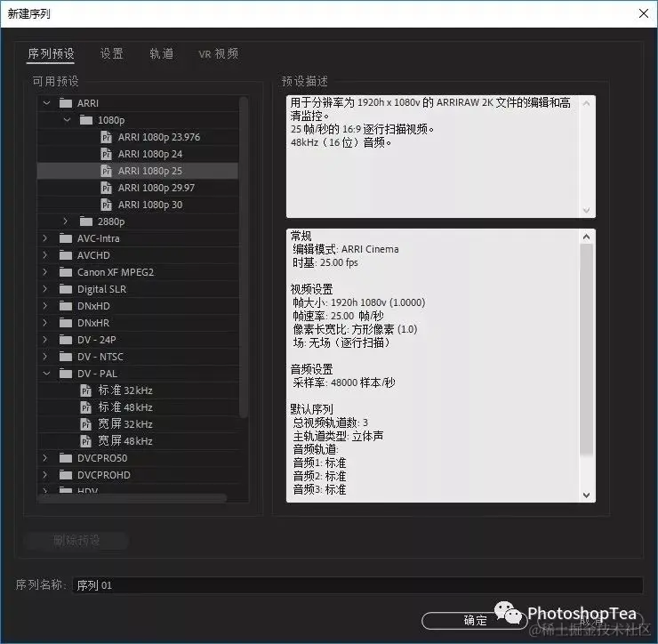Click the 标准 48kHz preset icon
The height and width of the screenshot is (644, 658).
point(85,407)
